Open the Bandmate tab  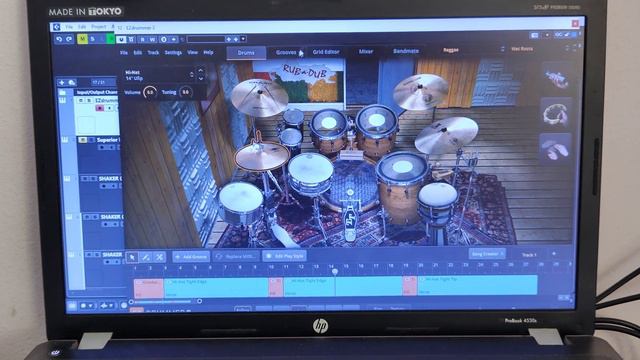click(406, 51)
